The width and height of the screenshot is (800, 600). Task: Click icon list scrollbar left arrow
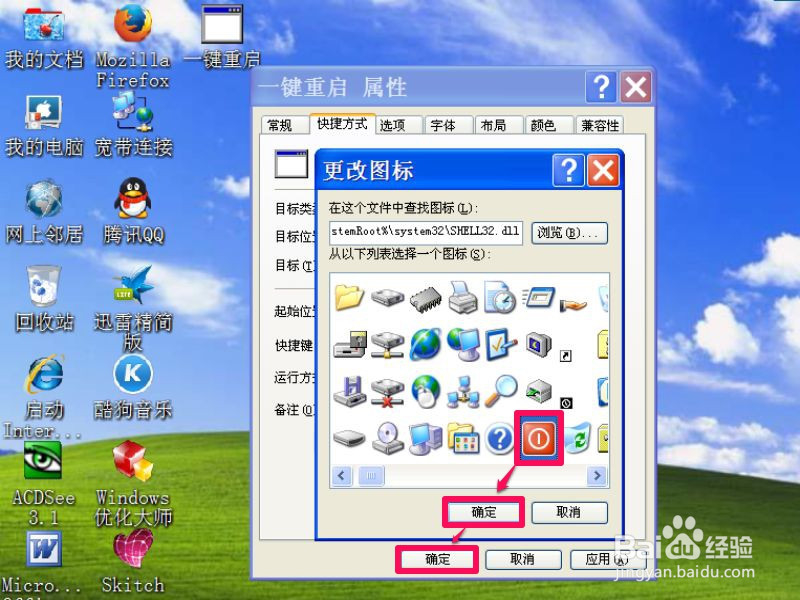pyautogui.click(x=341, y=476)
